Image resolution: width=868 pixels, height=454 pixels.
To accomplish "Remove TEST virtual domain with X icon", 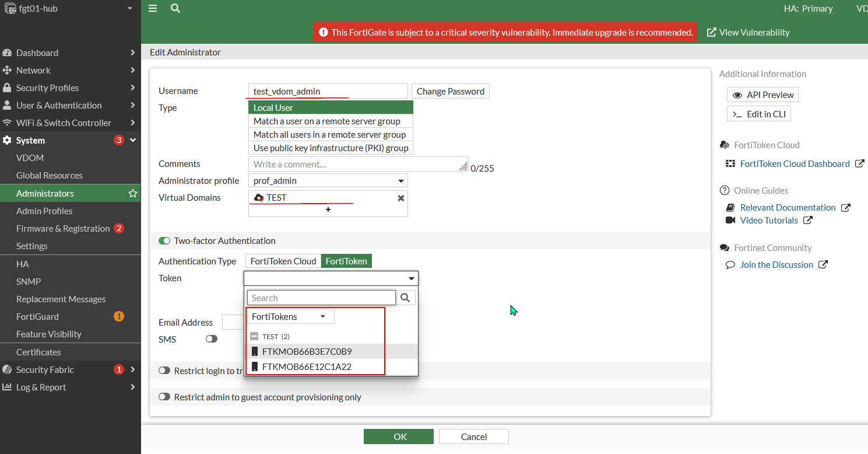I will click(x=401, y=198).
